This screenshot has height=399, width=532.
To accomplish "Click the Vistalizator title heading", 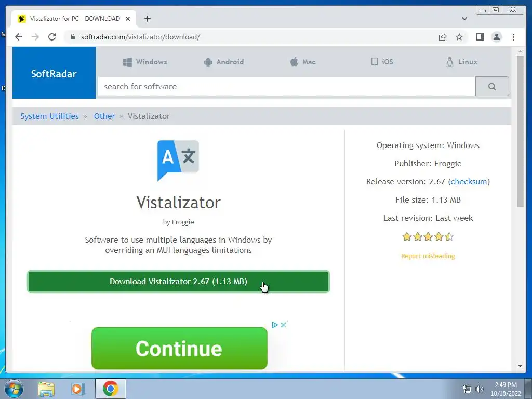I will tap(179, 203).
